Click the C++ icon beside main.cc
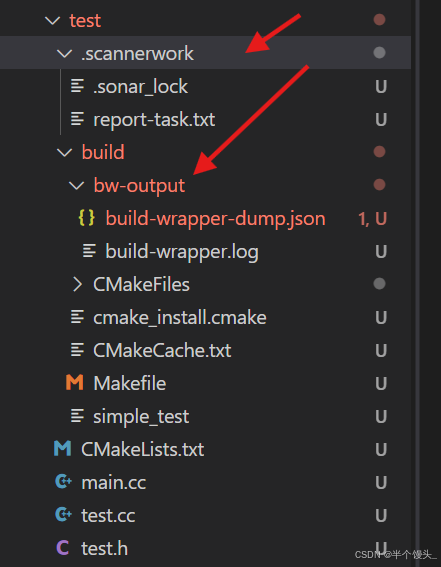This screenshot has width=441, height=567. (63, 482)
